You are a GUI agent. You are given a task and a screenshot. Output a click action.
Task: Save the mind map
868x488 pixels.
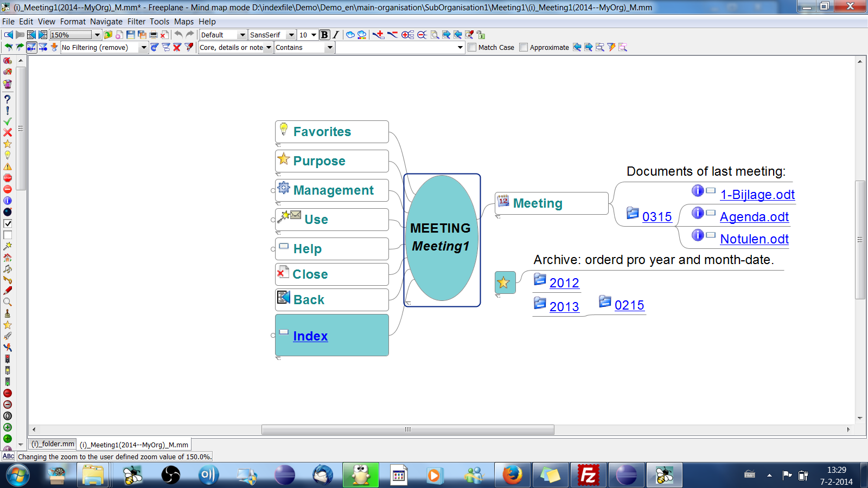coord(130,34)
